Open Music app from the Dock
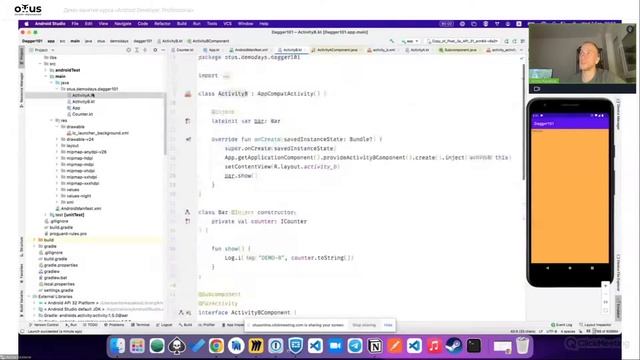The image size is (640, 360). pos(434,346)
